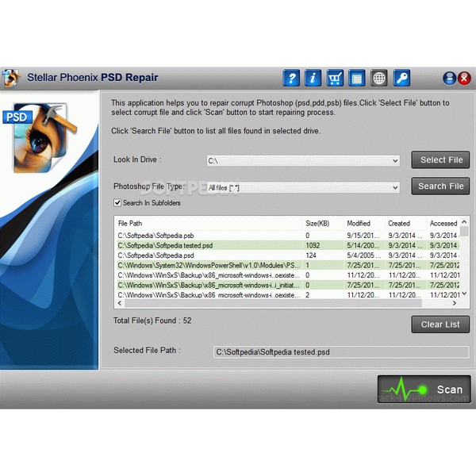The height and width of the screenshot is (476, 476).
Task: Start repair with the Scan button
Action: tap(424, 390)
